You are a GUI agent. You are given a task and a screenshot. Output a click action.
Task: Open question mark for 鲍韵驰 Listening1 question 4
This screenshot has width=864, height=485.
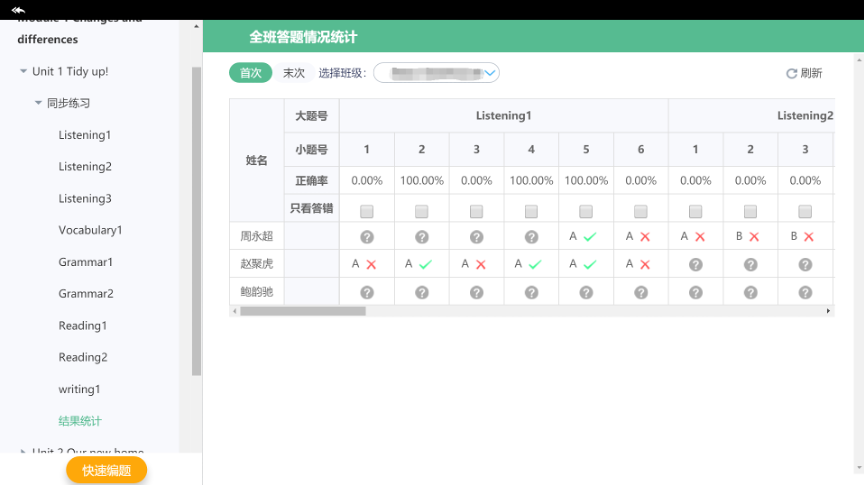pyautogui.click(x=531, y=292)
